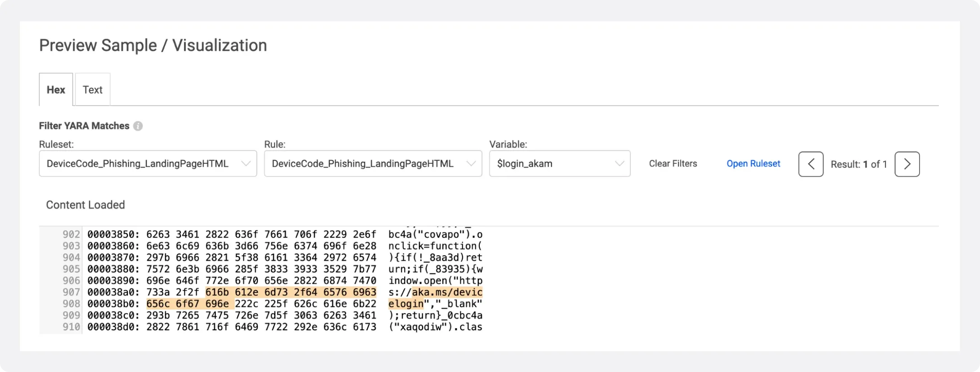This screenshot has width=980, height=372.
Task: Click line number 904 in hex view
Action: pyautogui.click(x=71, y=258)
